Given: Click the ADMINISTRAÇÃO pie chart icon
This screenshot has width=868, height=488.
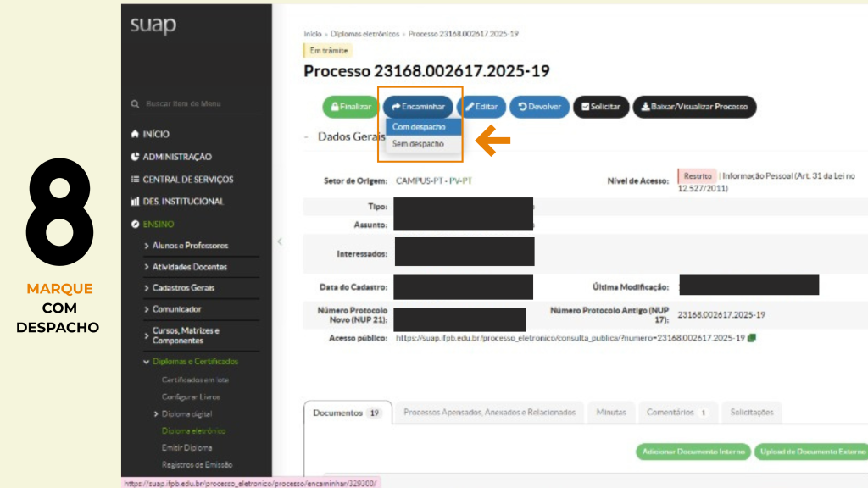Looking at the screenshot, I should [x=135, y=157].
